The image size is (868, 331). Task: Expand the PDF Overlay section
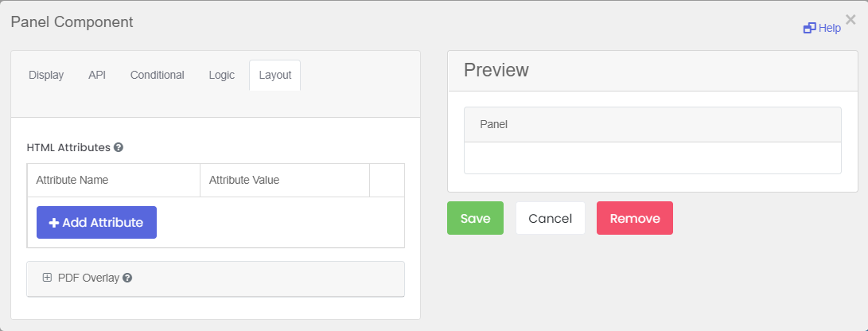[216, 278]
